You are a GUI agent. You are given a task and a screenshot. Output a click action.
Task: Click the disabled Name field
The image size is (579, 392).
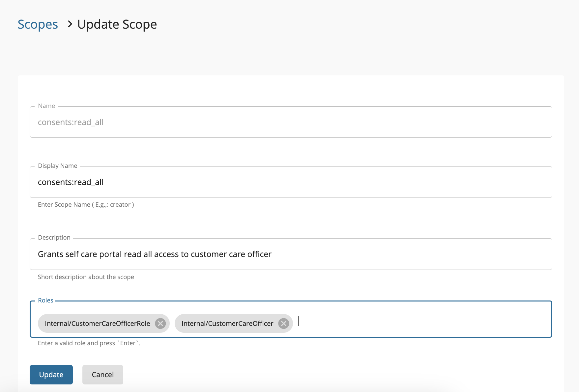291,122
